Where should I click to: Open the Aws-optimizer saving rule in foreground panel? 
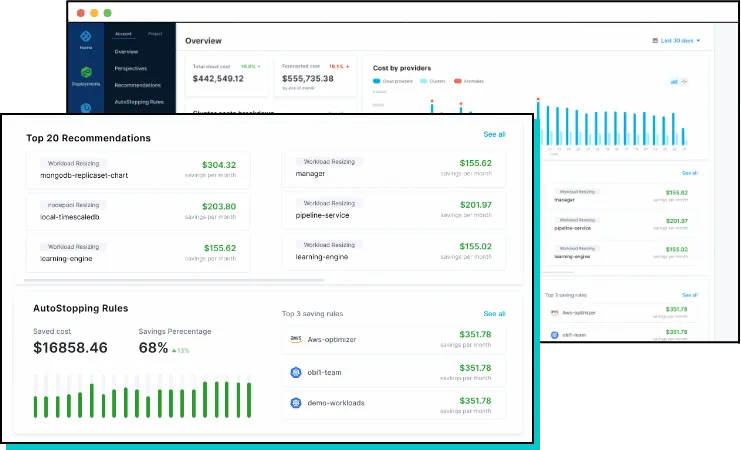(x=393, y=339)
